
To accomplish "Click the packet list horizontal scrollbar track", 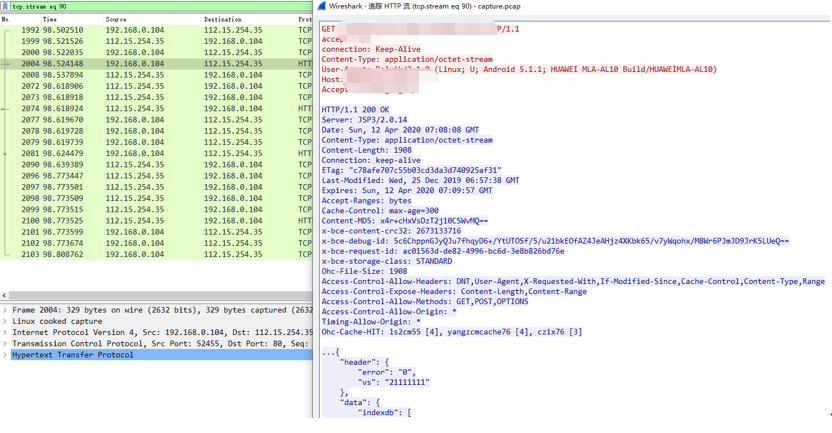I will click(160, 295).
